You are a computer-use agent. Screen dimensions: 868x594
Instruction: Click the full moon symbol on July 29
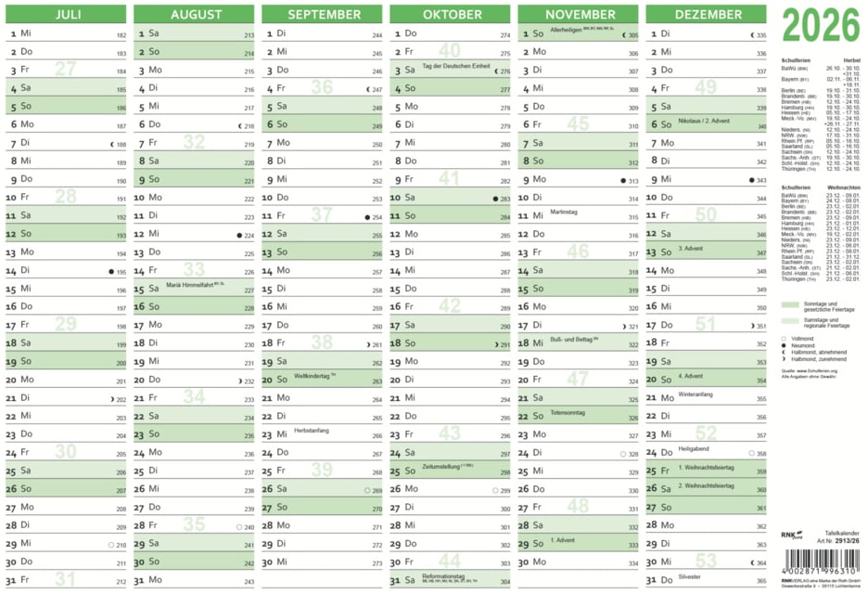[x=110, y=544]
